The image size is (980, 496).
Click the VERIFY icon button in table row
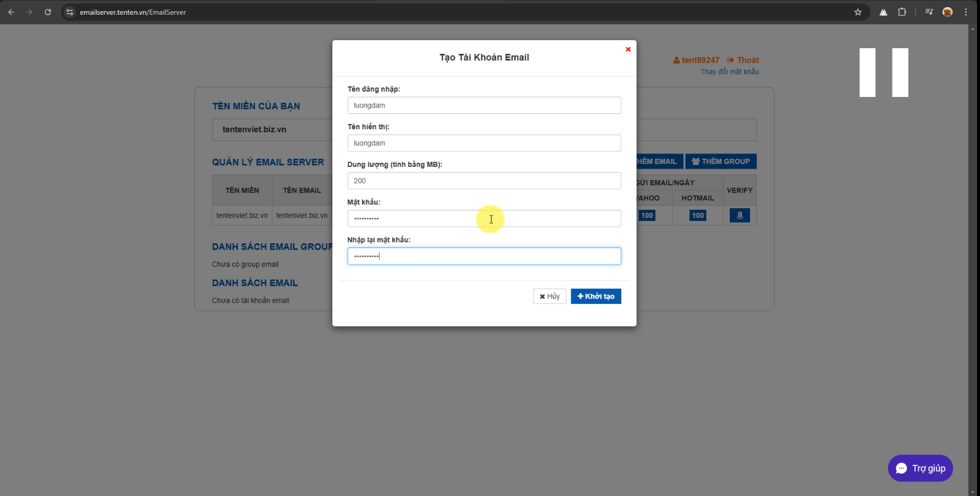click(x=740, y=215)
